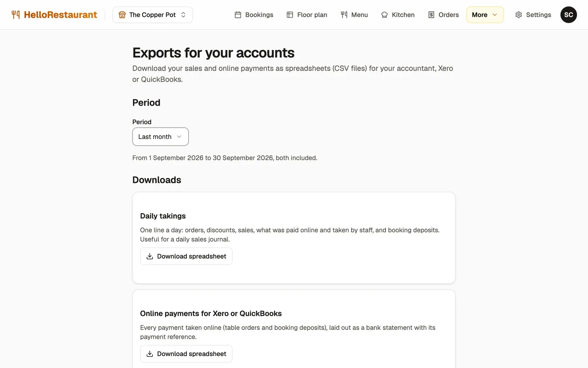Navigate to the Menu section
The image size is (588, 368).
354,15
